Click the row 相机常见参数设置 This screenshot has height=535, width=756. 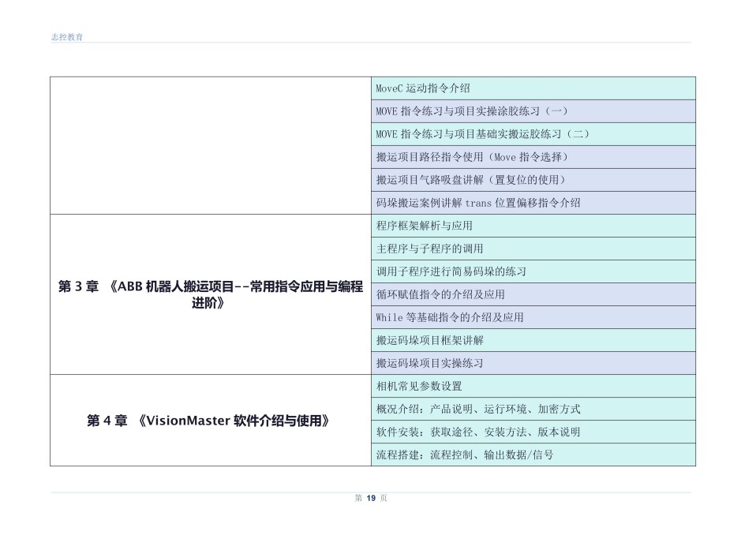point(533,386)
